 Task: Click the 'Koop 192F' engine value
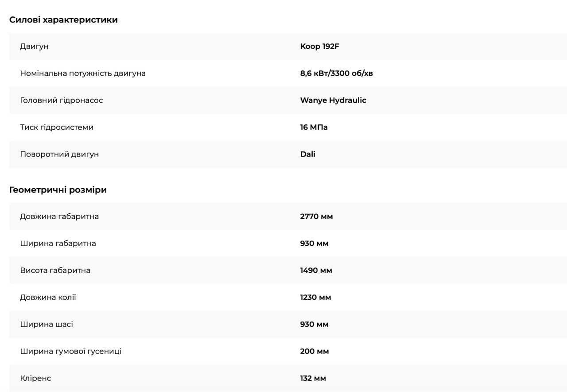319,46
